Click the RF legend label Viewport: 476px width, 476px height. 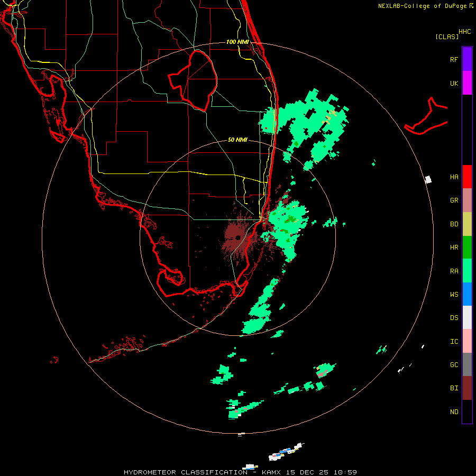point(454,60)
